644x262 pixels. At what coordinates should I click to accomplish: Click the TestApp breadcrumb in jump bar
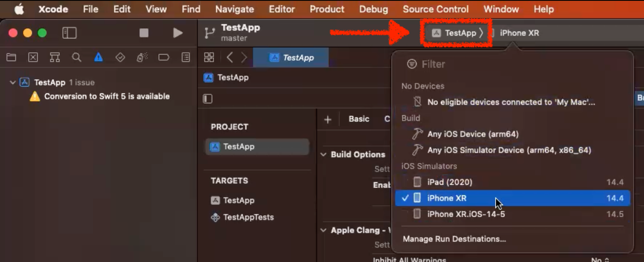click(226, 77)
